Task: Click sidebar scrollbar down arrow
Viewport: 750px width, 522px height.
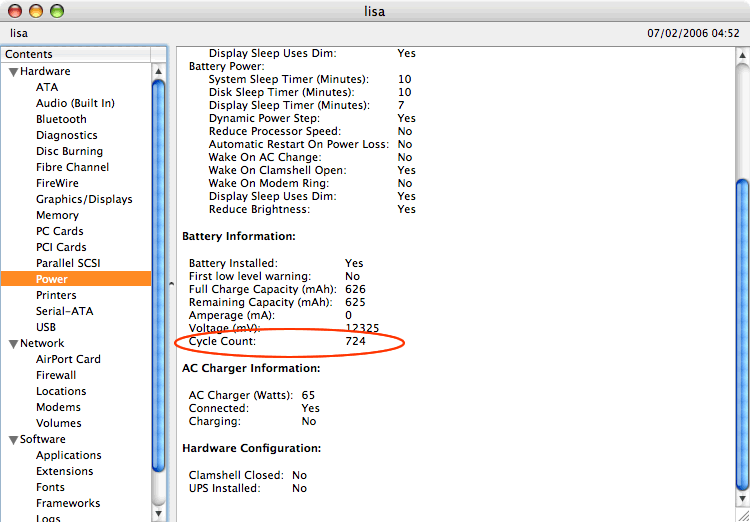Action: point(159,514)
